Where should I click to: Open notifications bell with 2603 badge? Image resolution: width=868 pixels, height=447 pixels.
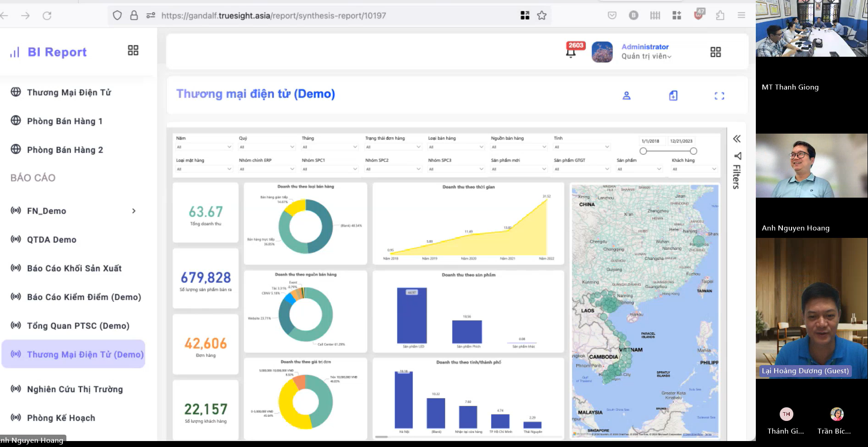tap(571, 53)
